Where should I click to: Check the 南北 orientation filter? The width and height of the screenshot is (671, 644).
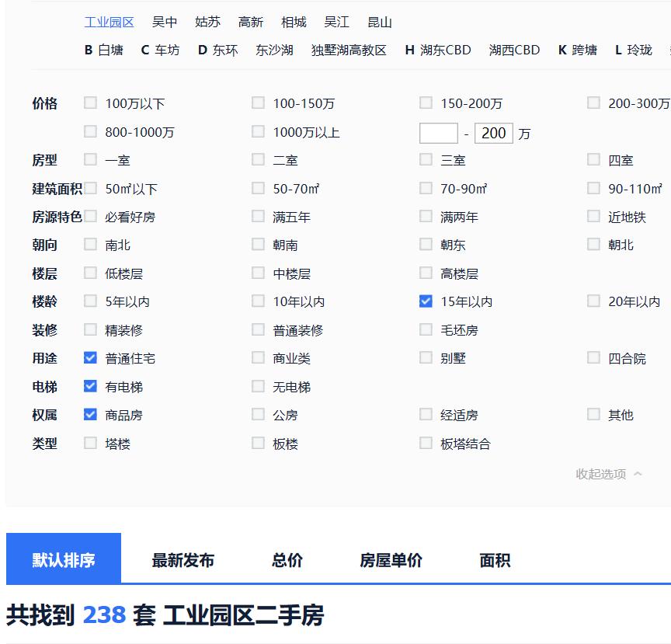90,244
